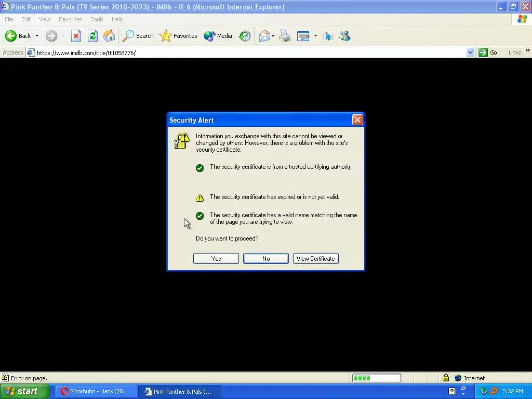Open the Windows Start button

coord(24,391)
